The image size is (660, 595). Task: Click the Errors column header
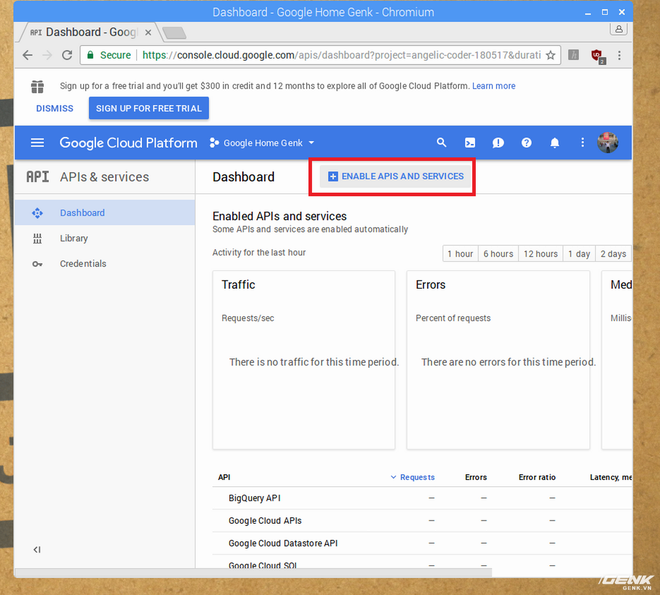point(476,477)
